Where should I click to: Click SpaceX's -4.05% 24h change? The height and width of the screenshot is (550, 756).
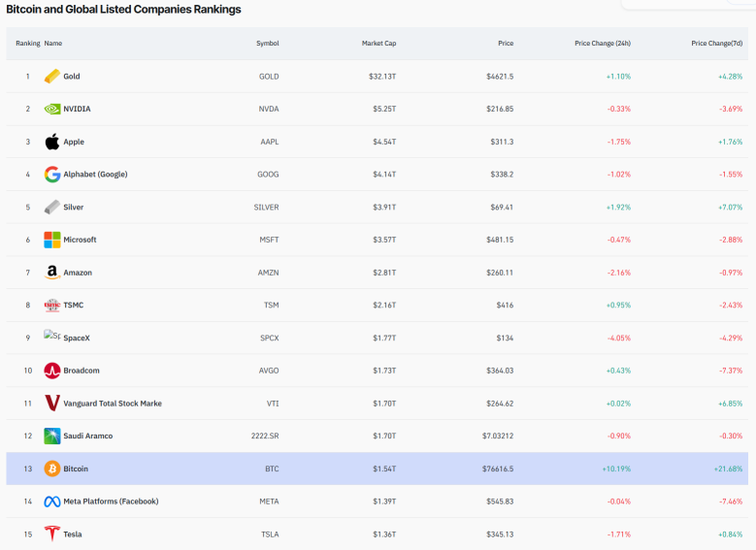[619, 338]
